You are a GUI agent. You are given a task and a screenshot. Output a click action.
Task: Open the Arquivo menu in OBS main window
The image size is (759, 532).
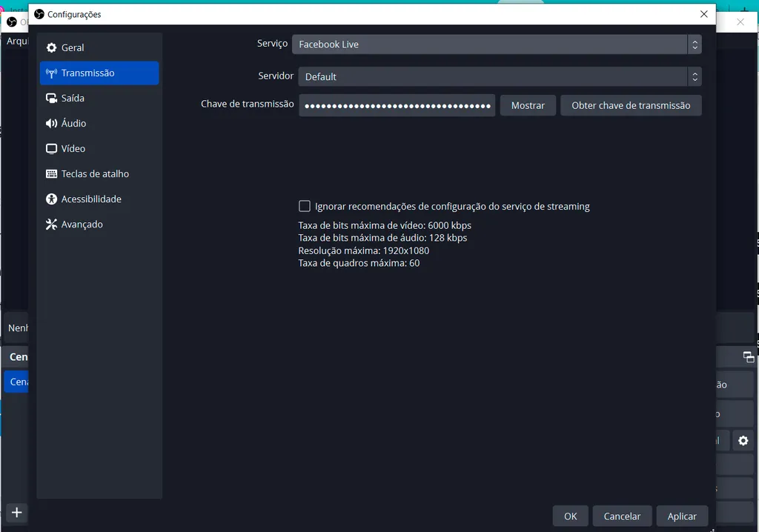(x=17, y=41)
